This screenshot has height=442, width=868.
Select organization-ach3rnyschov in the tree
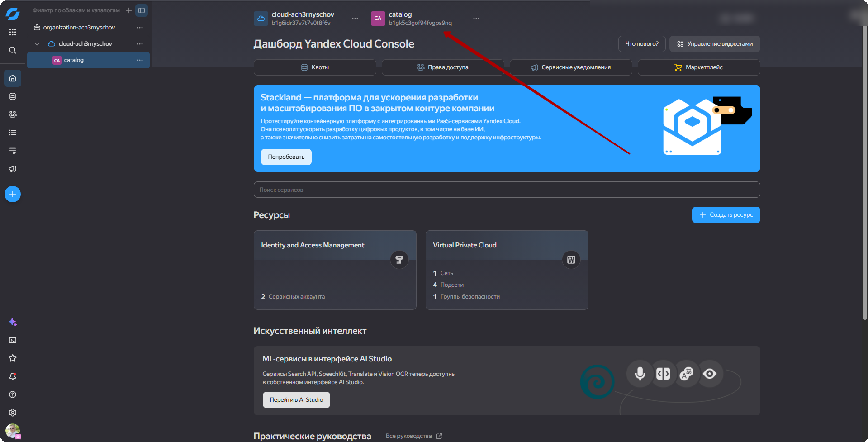79,28
